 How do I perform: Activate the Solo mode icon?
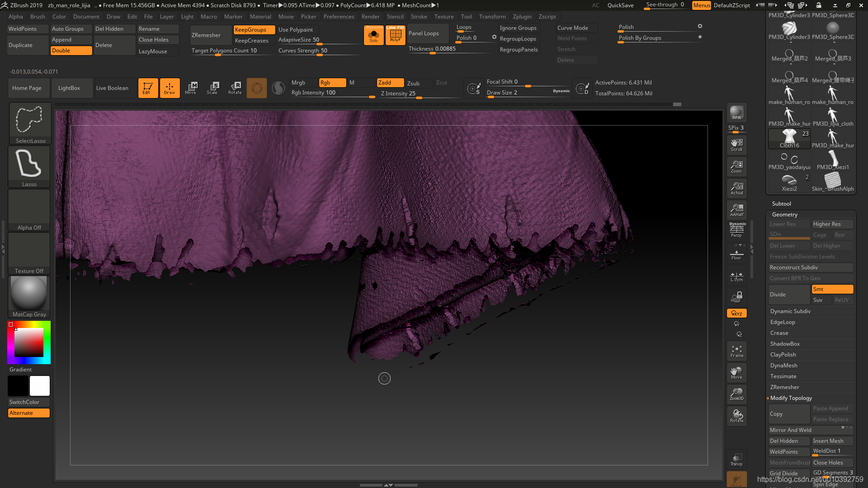(x=373, y=35)
